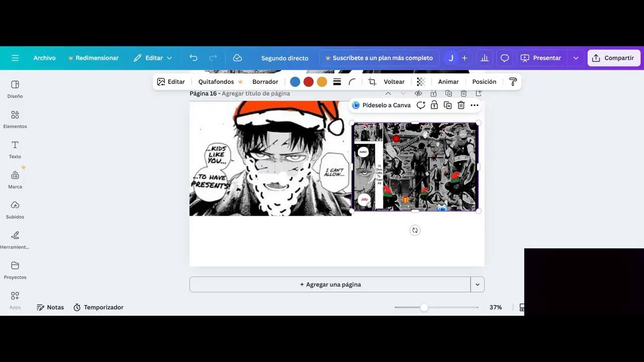Click the Compartir button
644x362 pixels.
[614, 58]
